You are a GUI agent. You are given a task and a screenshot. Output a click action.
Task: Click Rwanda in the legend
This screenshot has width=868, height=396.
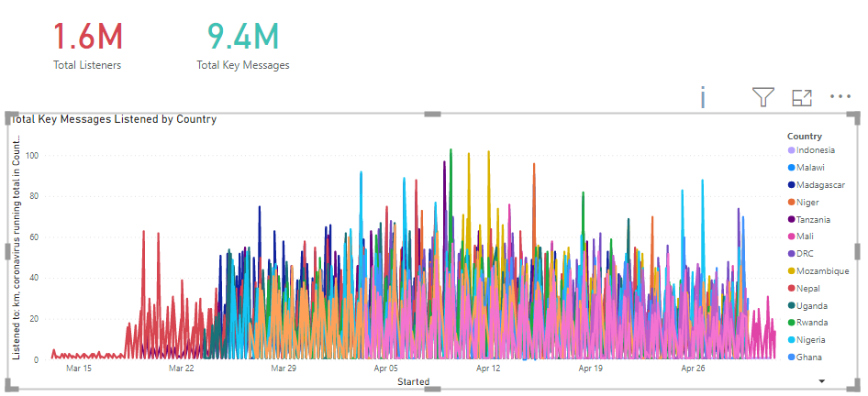tap(810, 323)
